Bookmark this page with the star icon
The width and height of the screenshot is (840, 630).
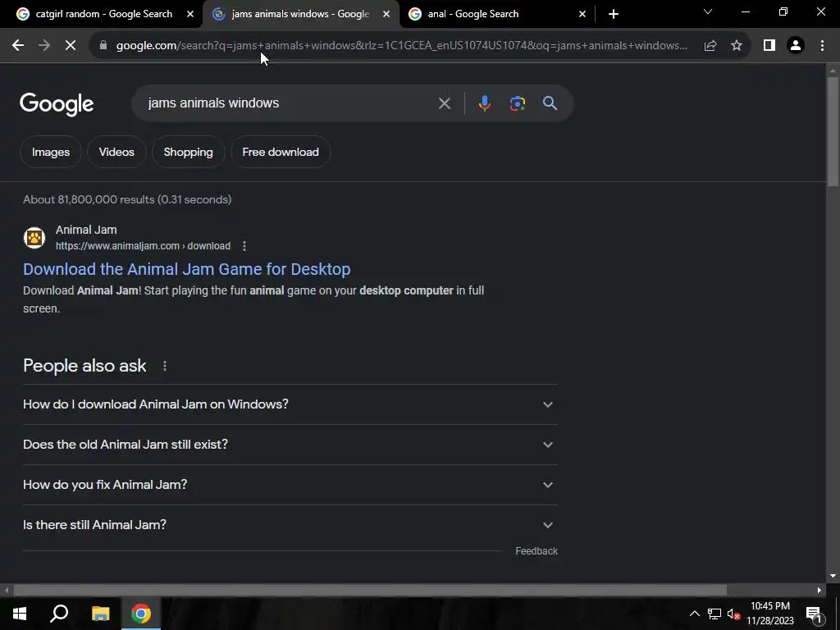click(x=737, y=46)
